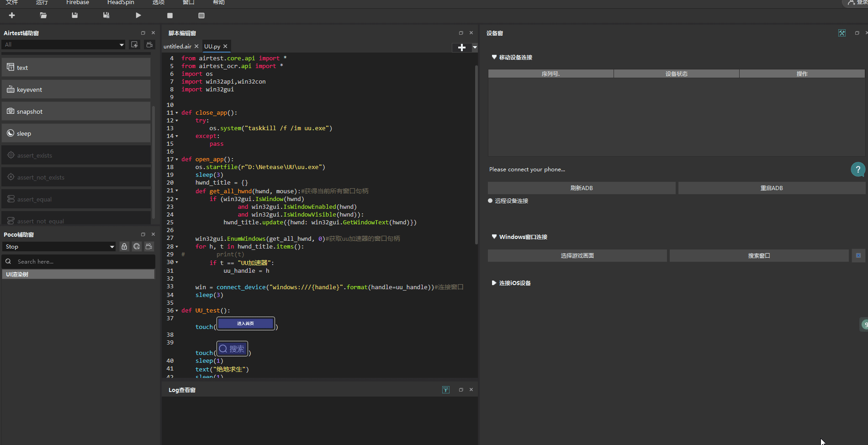Viewport: 868px width, 445px height.
Task: Click the Poco search input field
Action: [x=79, y=261]
